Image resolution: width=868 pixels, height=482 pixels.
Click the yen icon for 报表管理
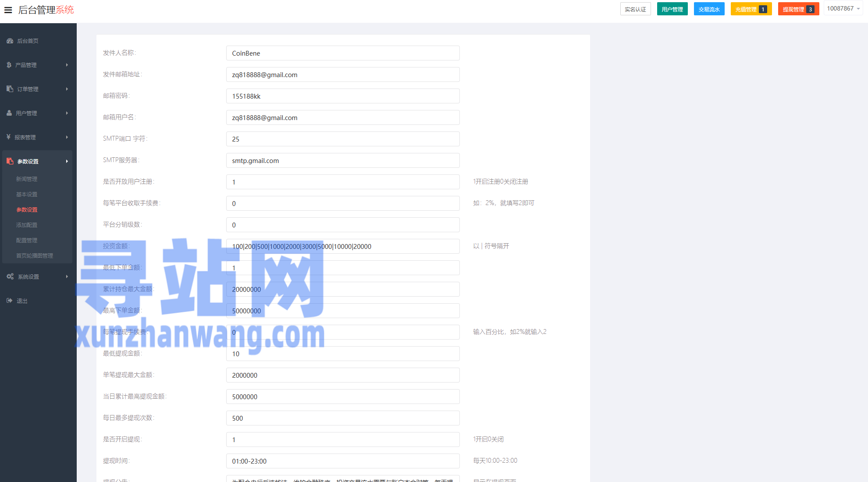8,137
